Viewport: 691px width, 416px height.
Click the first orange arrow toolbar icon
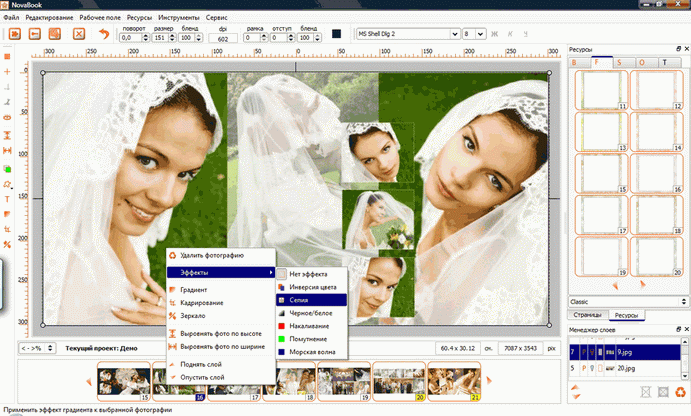tap(15, 34)
